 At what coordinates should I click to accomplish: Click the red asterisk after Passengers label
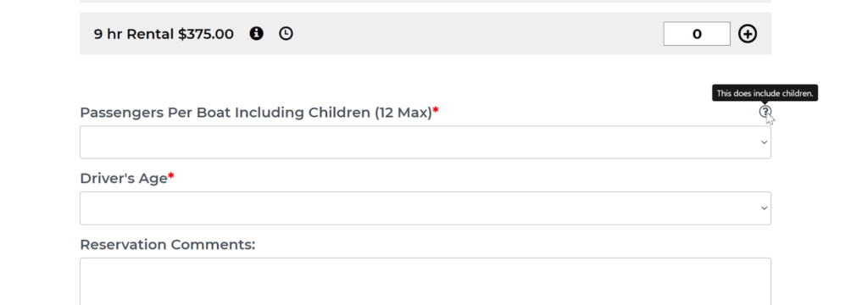pyautogui.click(x=436, y=111)
